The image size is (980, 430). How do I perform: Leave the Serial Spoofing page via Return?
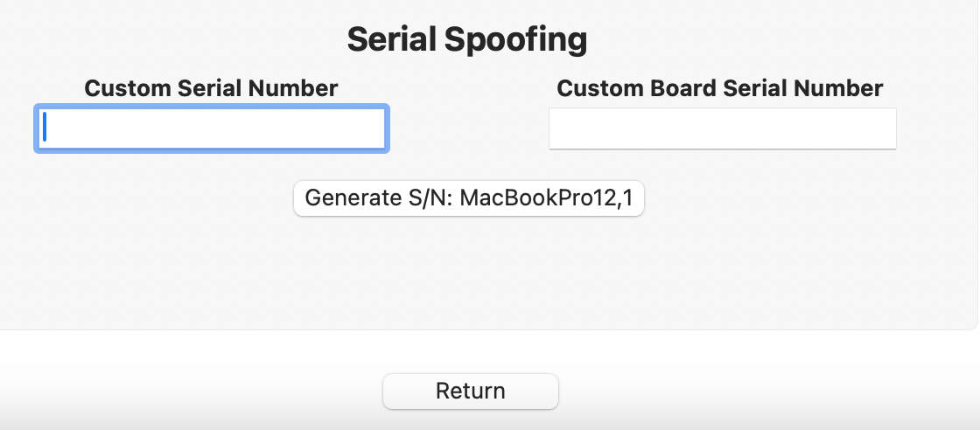470,391
